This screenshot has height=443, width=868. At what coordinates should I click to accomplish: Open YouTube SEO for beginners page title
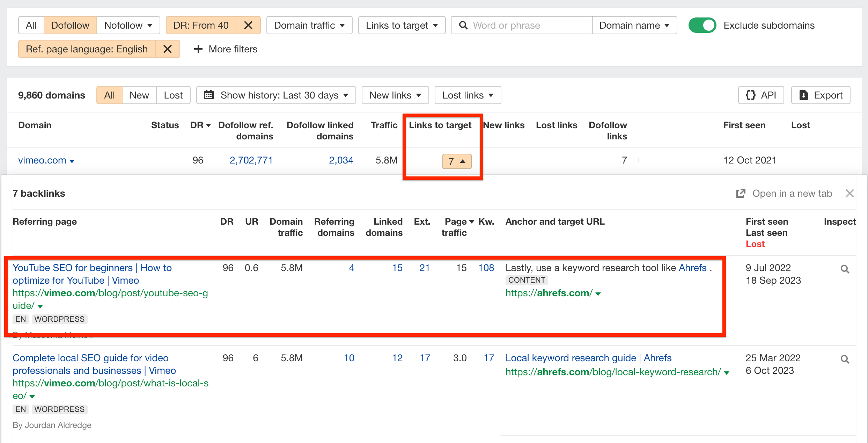92,274
